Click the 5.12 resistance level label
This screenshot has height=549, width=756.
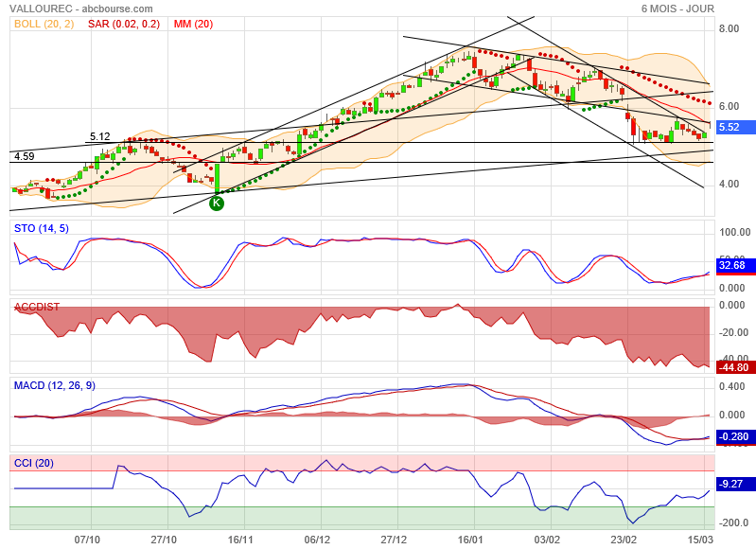tap(99, 136)
